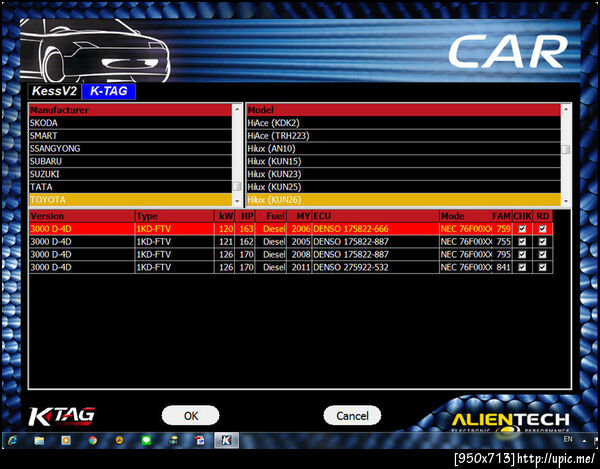Click the K-TAG app icon in taskbar
The image size is (600, 469).
point(227,441)
